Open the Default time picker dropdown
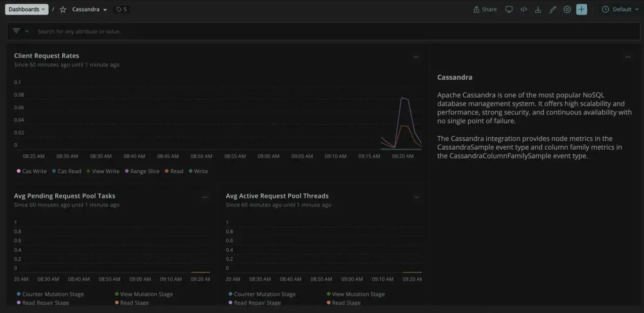 point(620,9)
